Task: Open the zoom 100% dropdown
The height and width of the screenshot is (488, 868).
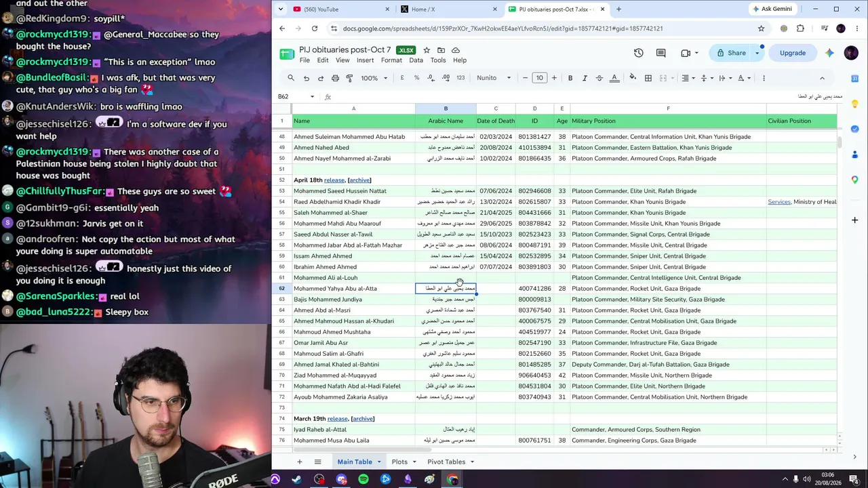Action: [374, 78]
